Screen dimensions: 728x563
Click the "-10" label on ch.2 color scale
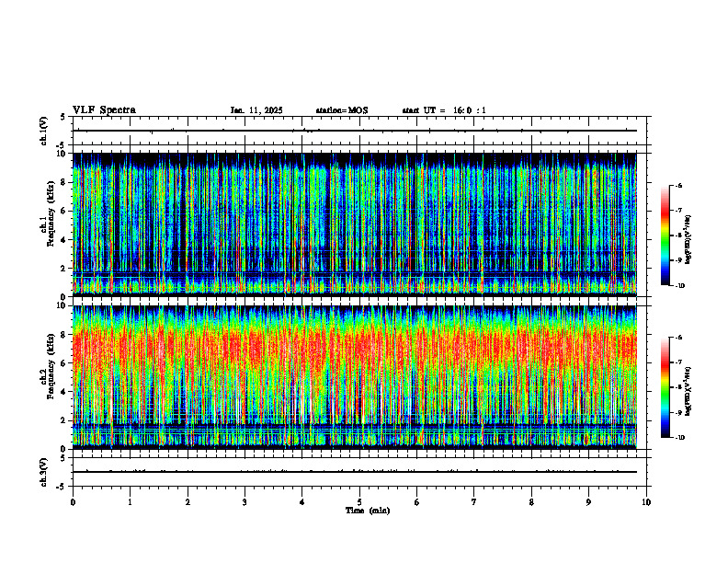[x=678, y=438]
